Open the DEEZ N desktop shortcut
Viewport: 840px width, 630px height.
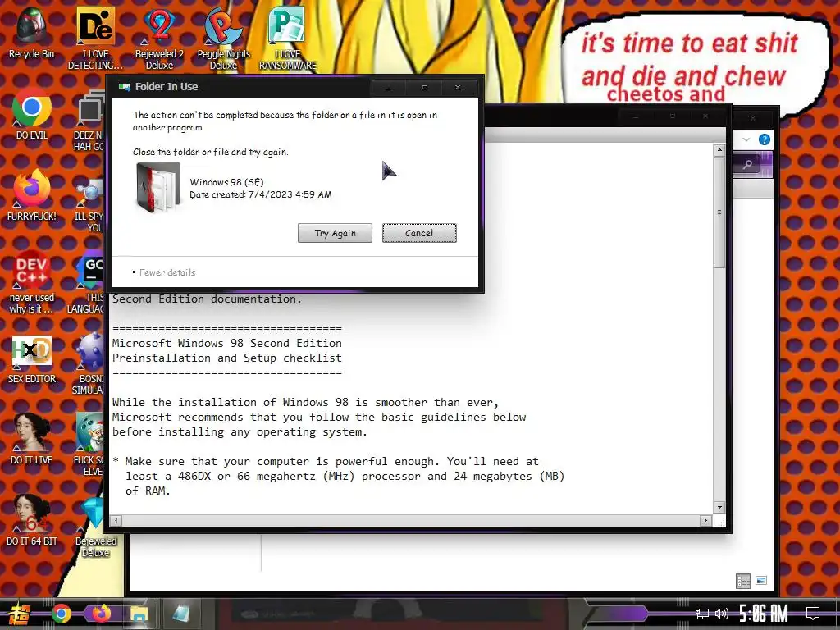89,120
